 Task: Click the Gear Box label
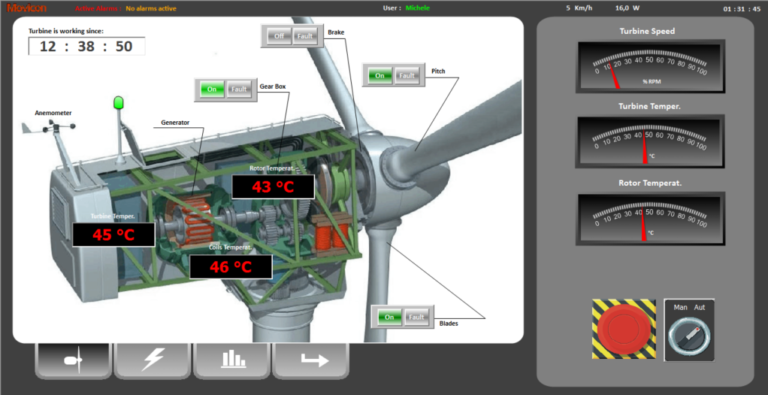272,86
